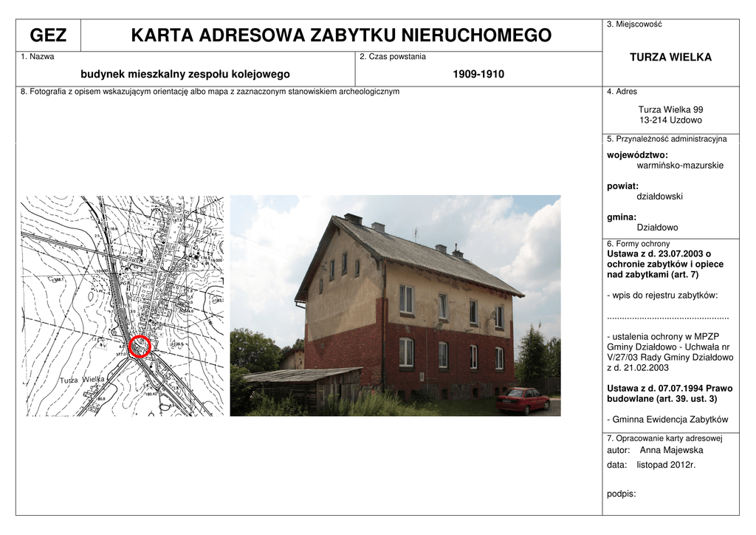756x535 pixels.
Task: Click the author name Anna Majewska
Action: [x=671, y=450]
